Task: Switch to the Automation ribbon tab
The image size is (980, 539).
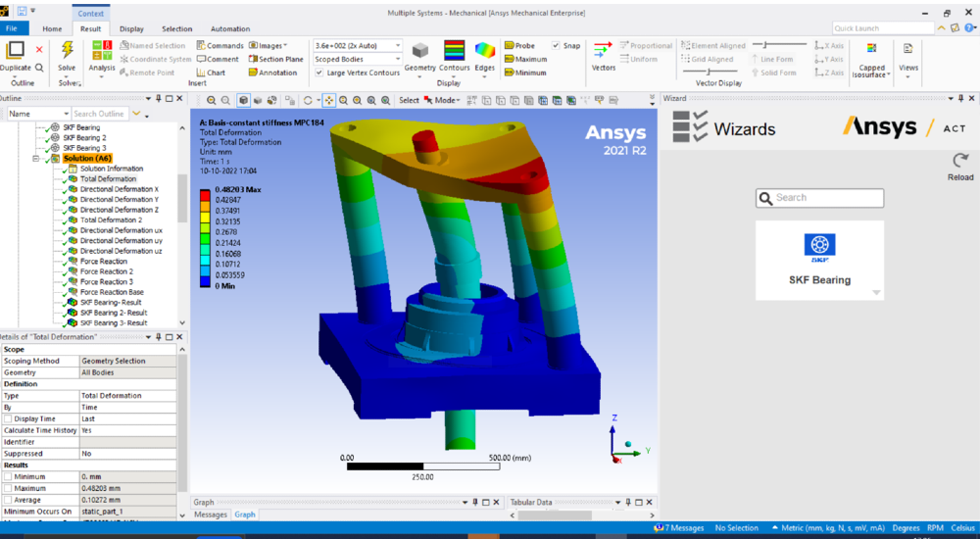Action: [230, 28]
